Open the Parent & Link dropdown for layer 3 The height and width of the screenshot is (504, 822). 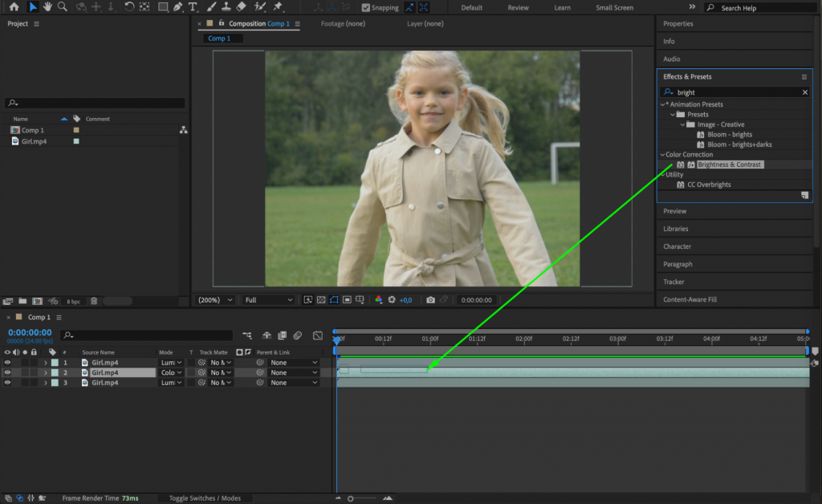tap(293, 382)
